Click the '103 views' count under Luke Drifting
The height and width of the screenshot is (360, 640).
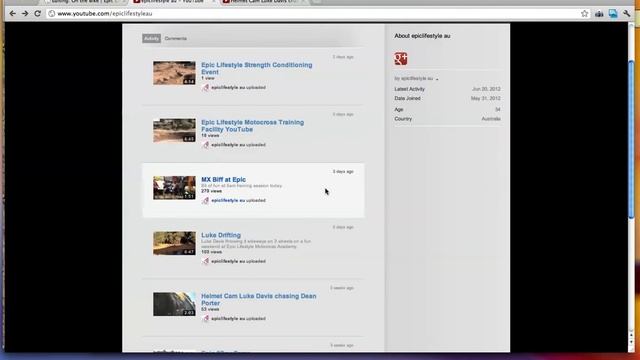tap(211, 252)
